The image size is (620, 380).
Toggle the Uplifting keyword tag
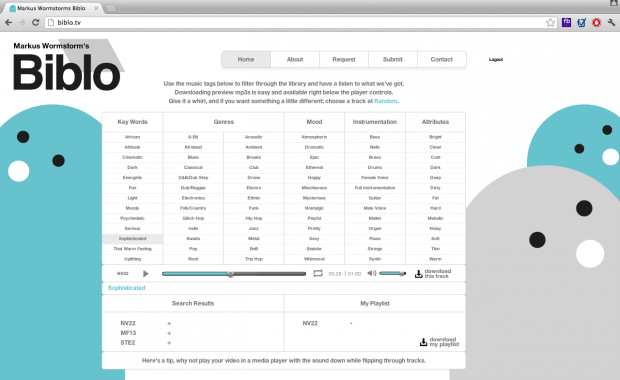(x=132, y=259)
